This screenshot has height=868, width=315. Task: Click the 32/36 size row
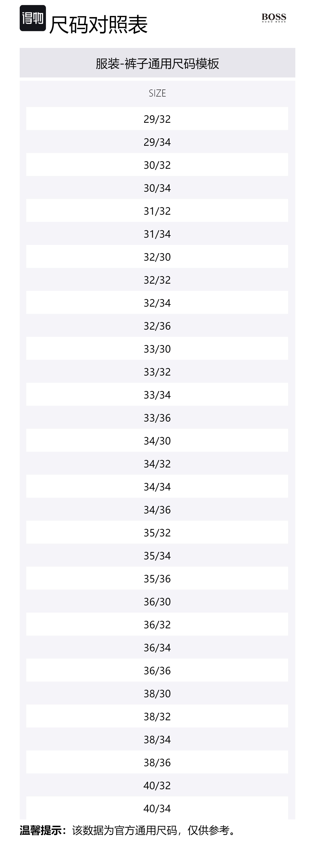pyautogui.click(x=157, y=326)
